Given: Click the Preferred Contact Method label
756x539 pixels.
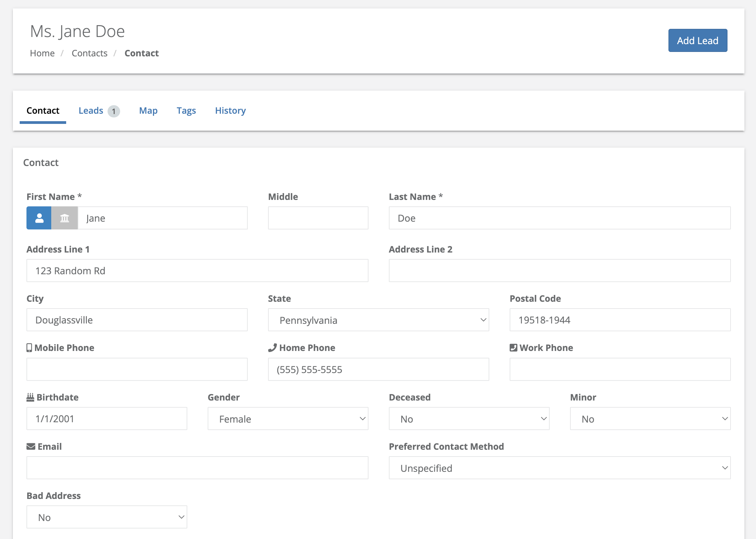Looking at the screenshot, I should [x=446, y=446].
